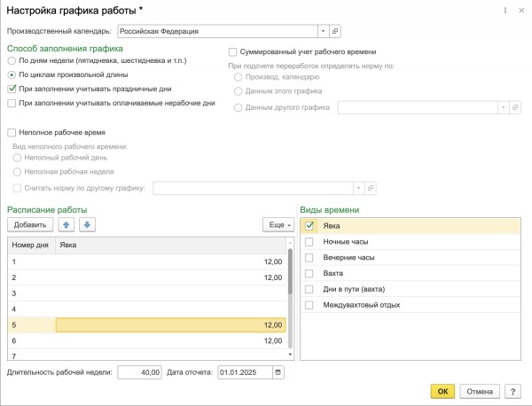This screenshot has height=406, width=532.
Task: Click the Длительность рабочей недели field
Action: (x=139, y=372)
